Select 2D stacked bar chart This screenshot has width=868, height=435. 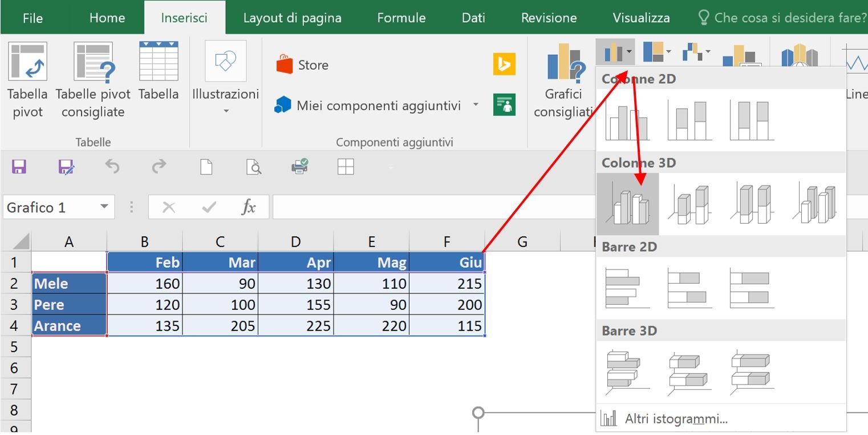tap(689, 287)
